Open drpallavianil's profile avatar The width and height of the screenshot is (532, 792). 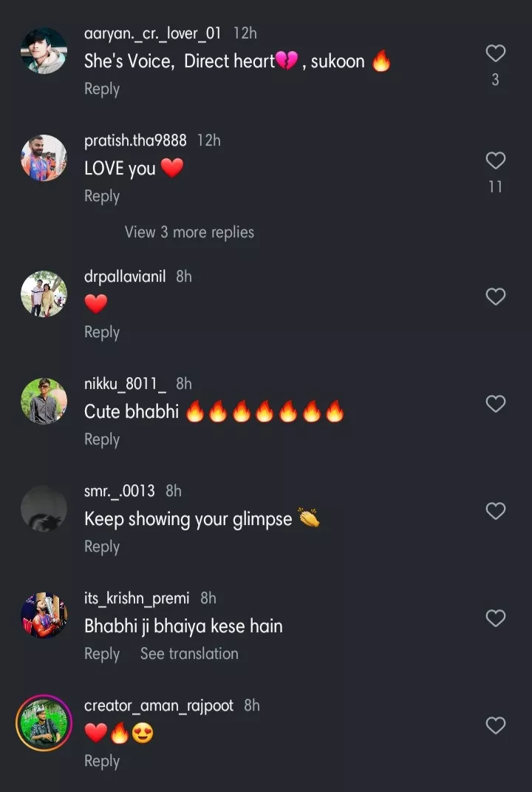tap(44, 294)
